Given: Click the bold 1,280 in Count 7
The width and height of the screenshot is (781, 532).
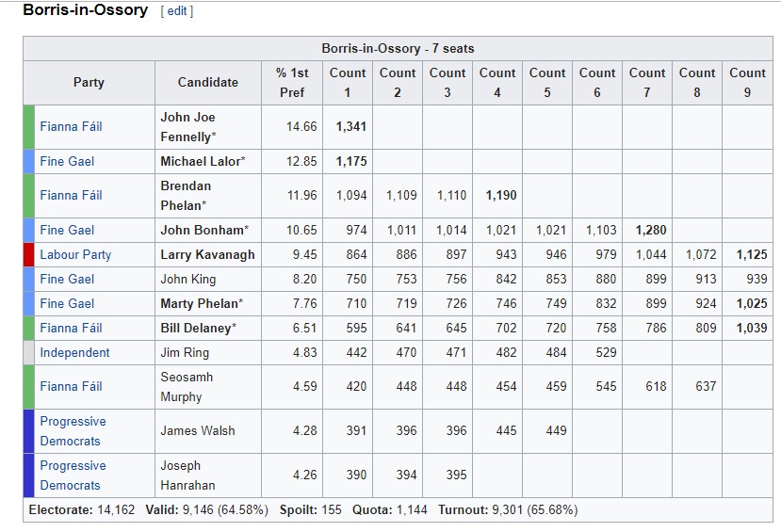Looking at the screenshot, I should coord(651,231).
